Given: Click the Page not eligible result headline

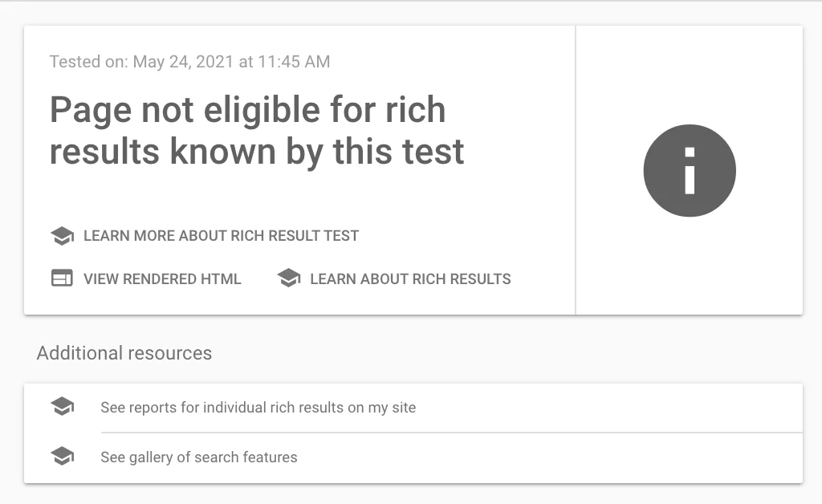Looking at the screenshot, I should (x=257, y=130).
